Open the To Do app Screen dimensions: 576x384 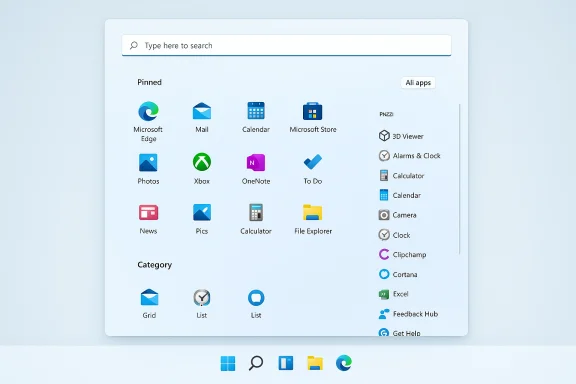click(313, 169)
